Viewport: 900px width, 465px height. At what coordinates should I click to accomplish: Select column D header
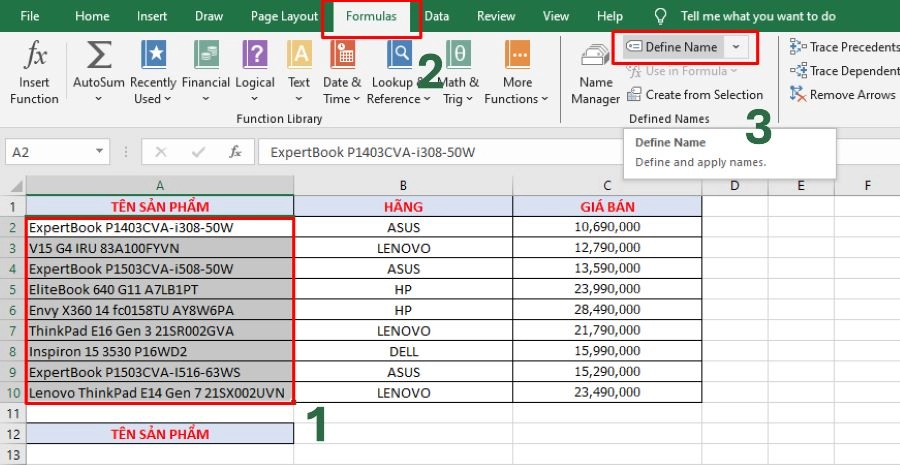(x=735, y=185)
